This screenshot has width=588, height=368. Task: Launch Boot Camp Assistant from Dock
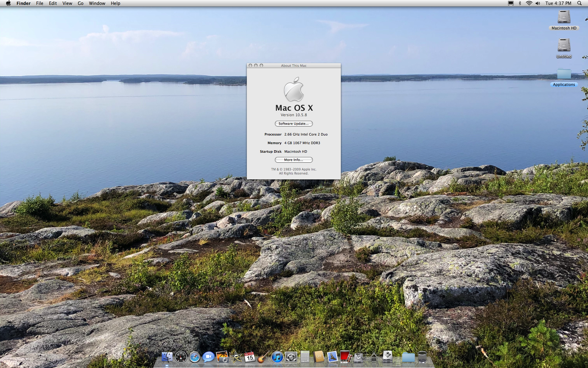[387, 357]
